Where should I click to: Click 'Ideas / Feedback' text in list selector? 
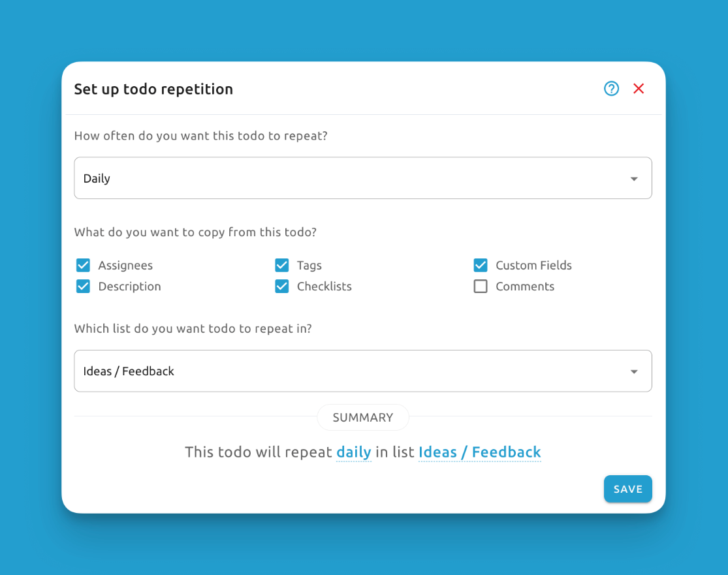[x=129, y=371]
